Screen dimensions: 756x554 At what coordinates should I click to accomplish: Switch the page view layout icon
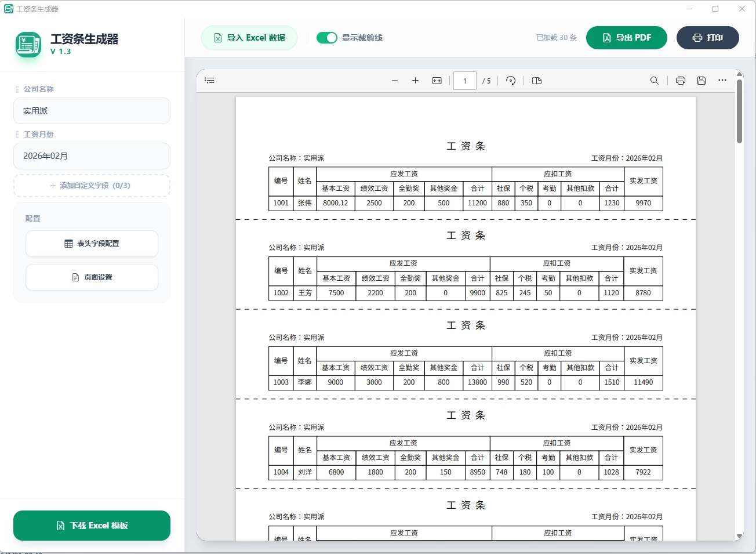[x=536, y=81]
